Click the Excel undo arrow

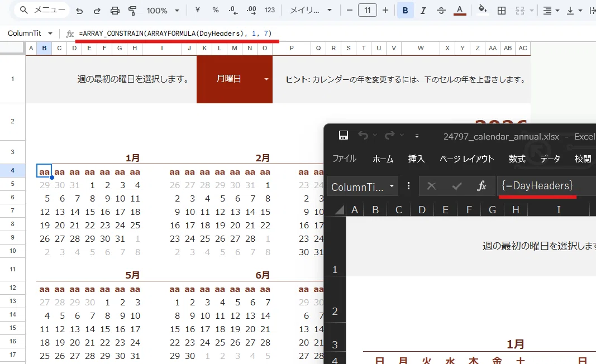pyautogui.click(x=364, y=135)
